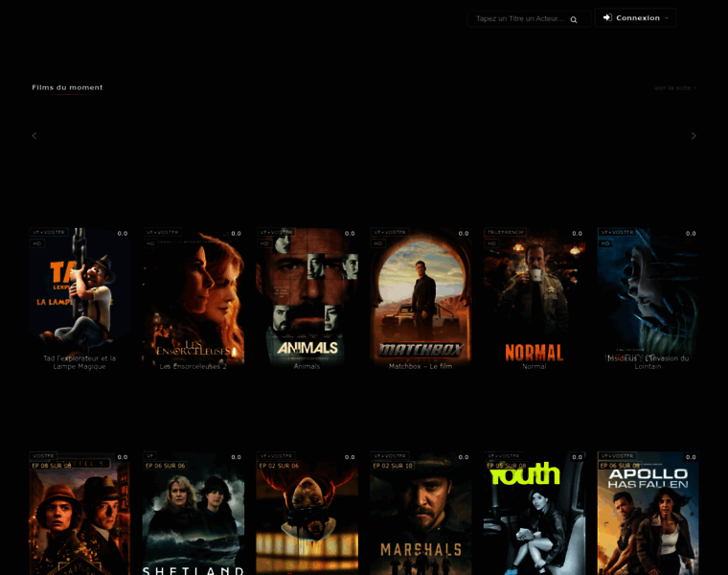Open the Youth series poster
728x575 pixels.
[535, 514]
